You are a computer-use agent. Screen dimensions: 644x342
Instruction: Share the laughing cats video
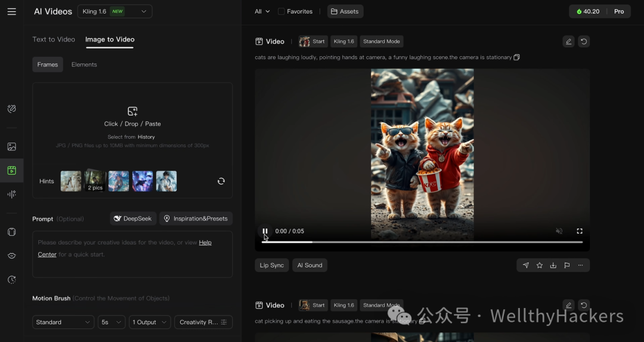526,265
